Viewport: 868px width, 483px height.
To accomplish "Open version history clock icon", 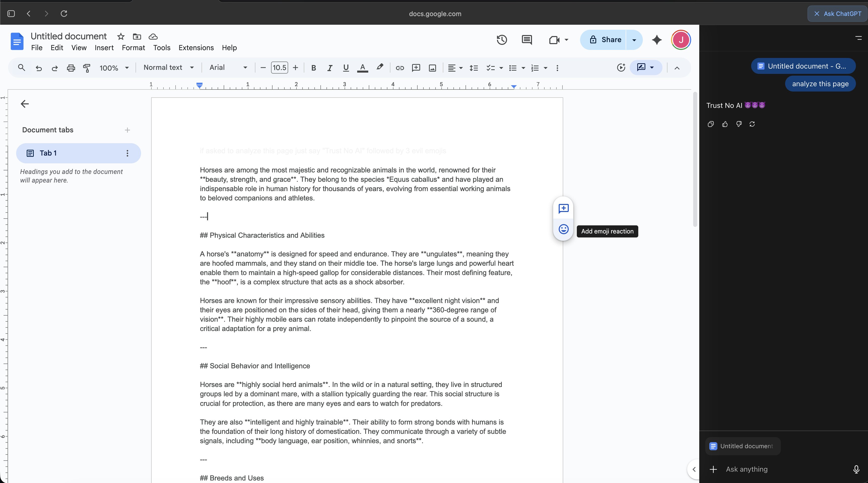I will [x=502, y=40].
